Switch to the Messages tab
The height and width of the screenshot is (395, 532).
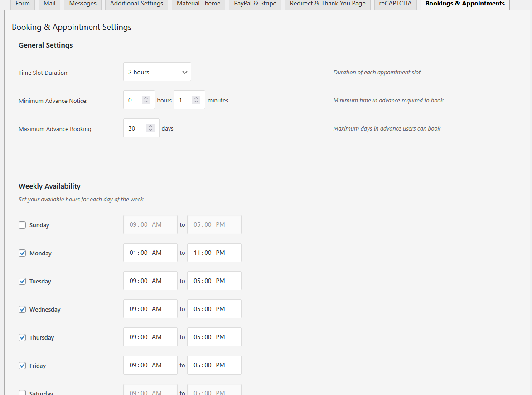tap(82, 4)
